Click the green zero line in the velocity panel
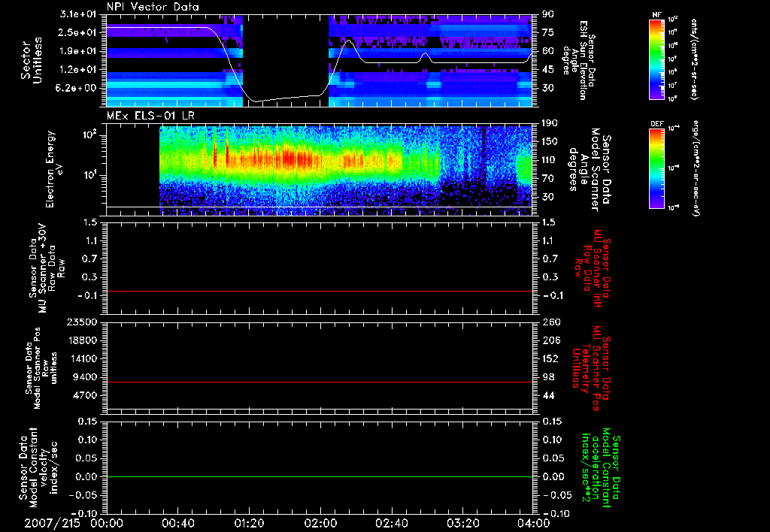 click(319, 476)
